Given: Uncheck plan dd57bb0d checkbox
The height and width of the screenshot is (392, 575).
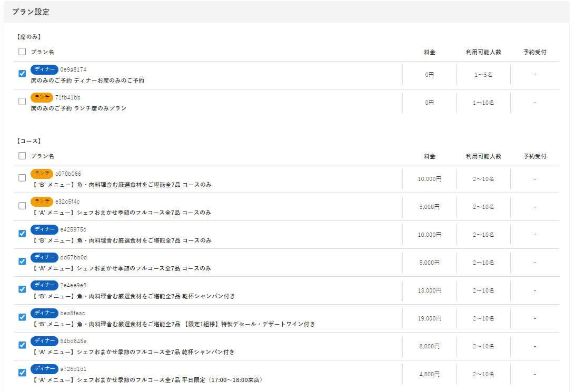Looking at the screenshot, I should point(22,262).
